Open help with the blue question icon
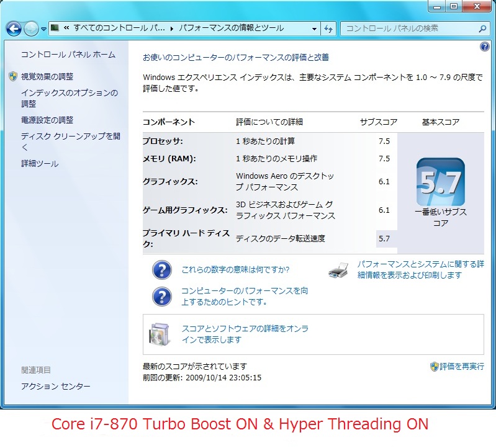The image size is (496, 448). (x=484, y=47)
